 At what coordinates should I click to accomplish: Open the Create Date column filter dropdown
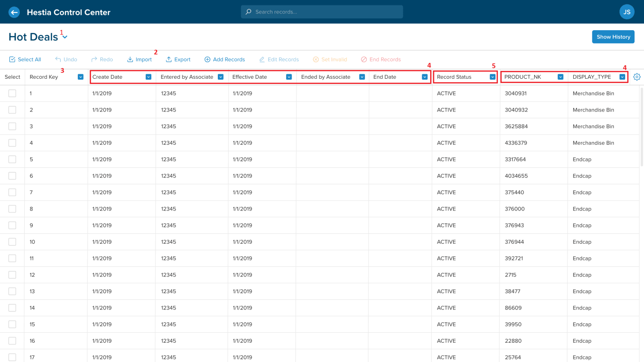149,77
